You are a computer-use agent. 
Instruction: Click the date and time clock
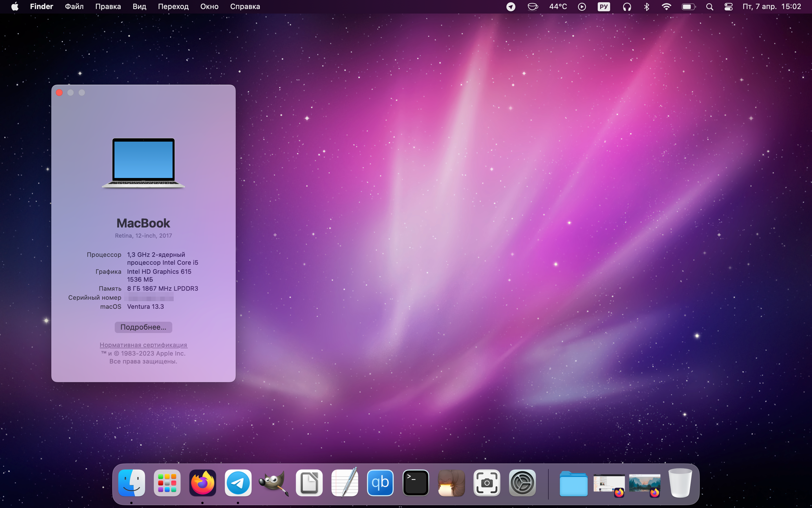tap(772, 6)
